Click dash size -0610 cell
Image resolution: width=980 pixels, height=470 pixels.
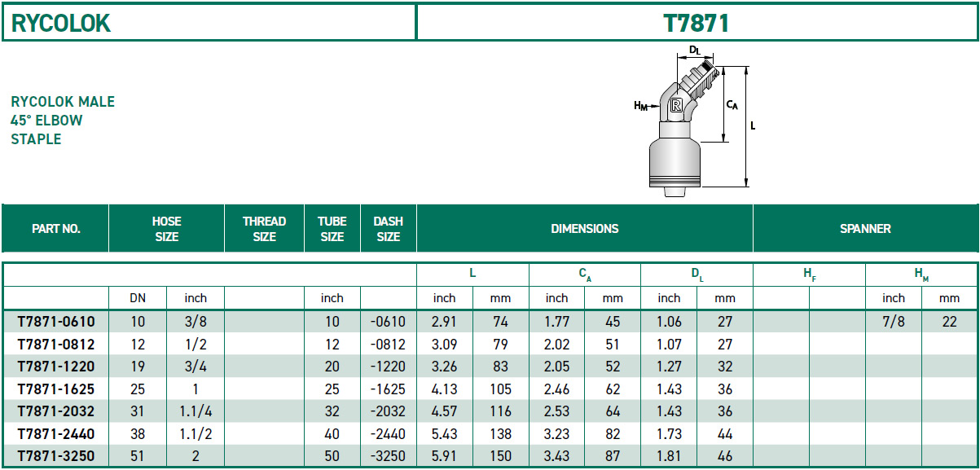[388, 321]
